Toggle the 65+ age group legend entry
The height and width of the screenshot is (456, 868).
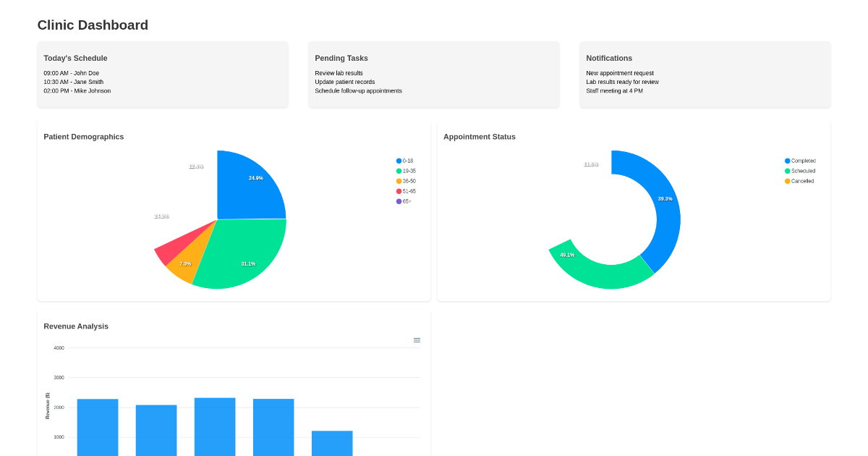coord(404,201)
